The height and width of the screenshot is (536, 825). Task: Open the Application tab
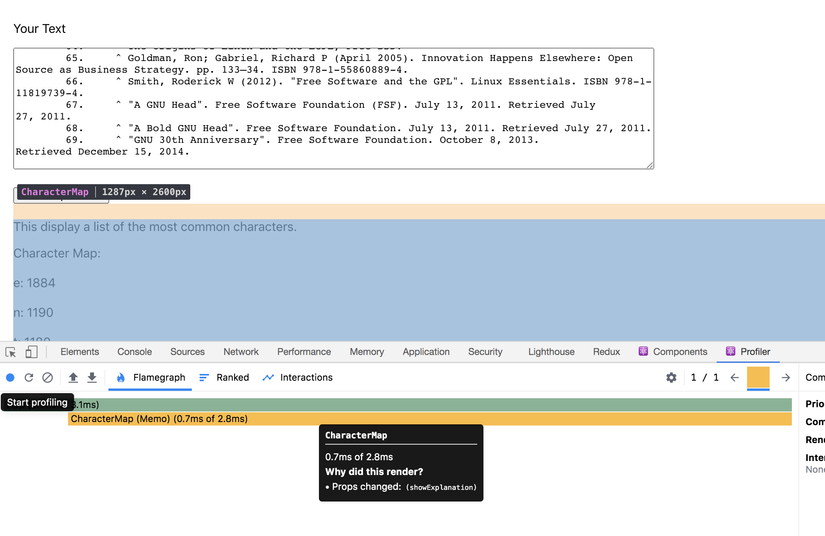pyautogui.click(x=426, y=352)
